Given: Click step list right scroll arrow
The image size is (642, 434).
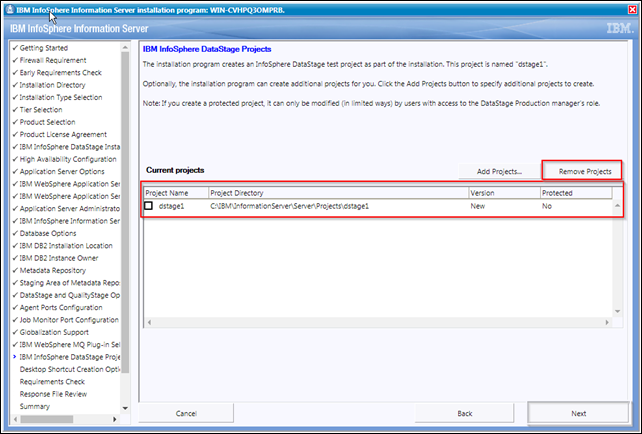Looking at the screenshot, I should [115, 419].
